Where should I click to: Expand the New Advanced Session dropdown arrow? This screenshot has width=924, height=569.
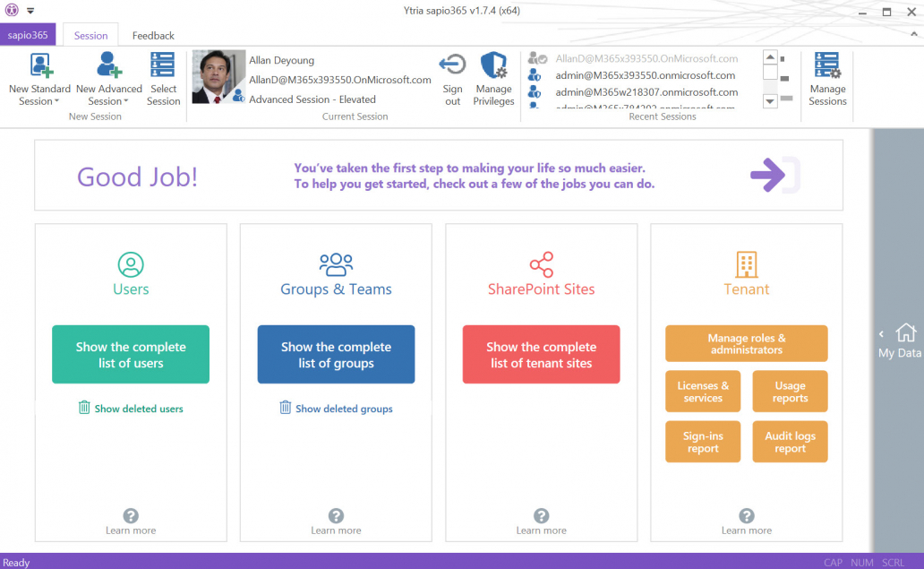point(125,101)
